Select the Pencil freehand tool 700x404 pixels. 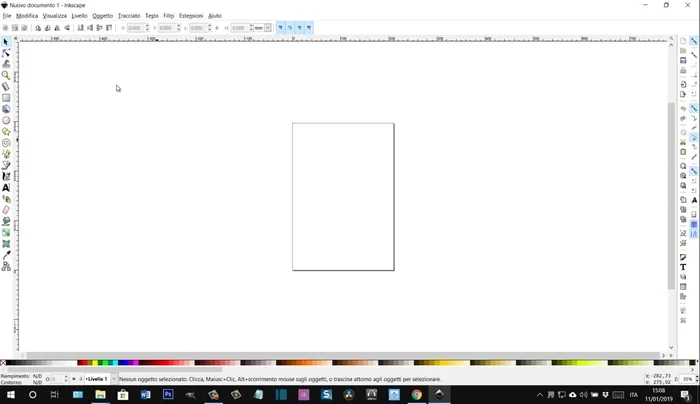(6, 154)
